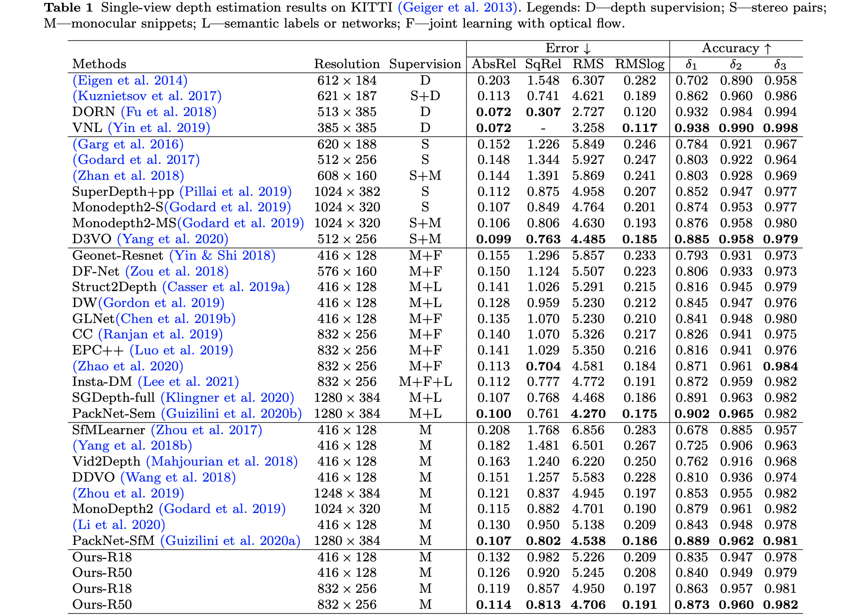Viewport: 867px width, 616px height.
Task: Click the 'S+D' supervision cell
Action: pos(425,96)
